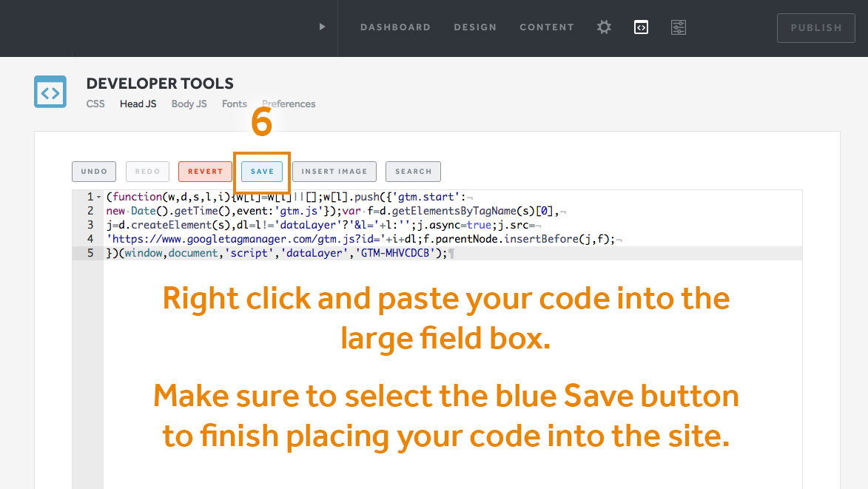Click the Undo button
868x489 pixels.
pos(94,172)
